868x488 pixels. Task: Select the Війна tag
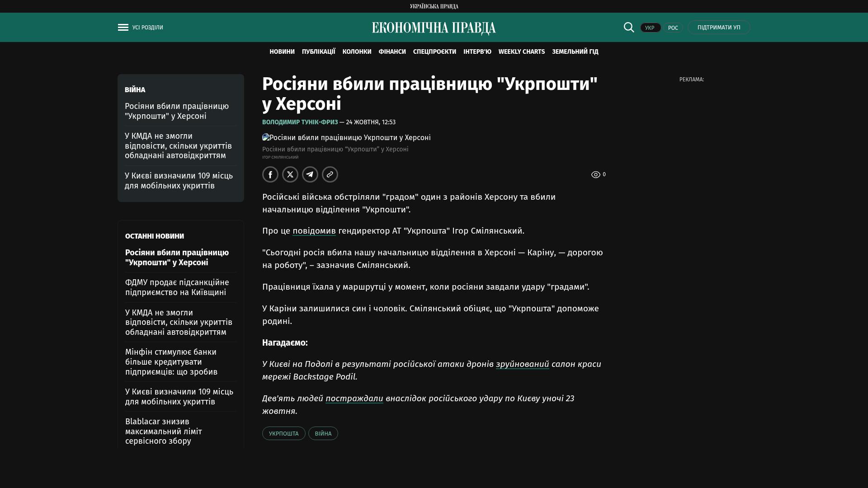(x=323, y=433)
